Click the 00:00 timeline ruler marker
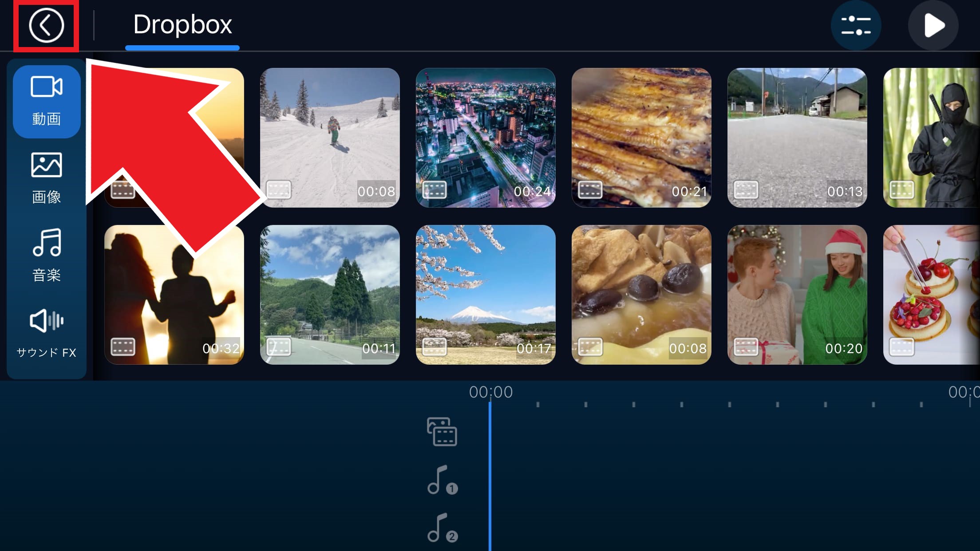Screen dimensions: 980x551 [x=490, y=393]
